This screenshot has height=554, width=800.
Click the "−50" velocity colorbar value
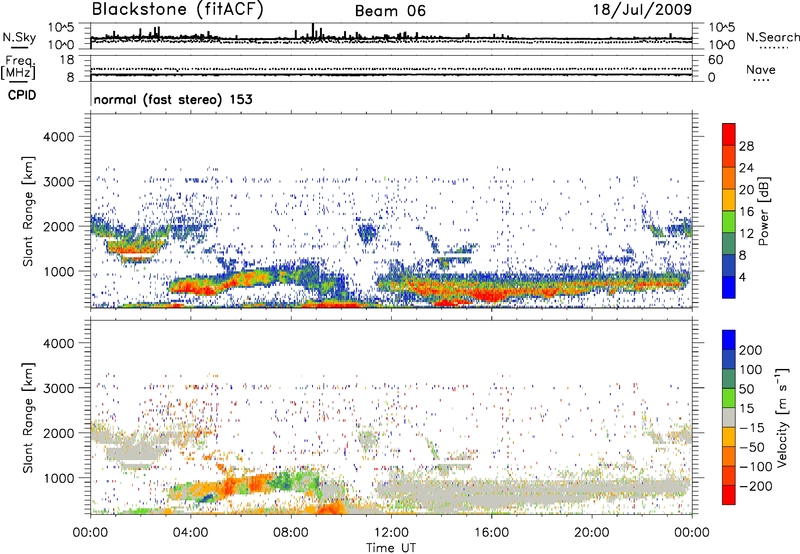pyautogui.click(x=752, y=447)
